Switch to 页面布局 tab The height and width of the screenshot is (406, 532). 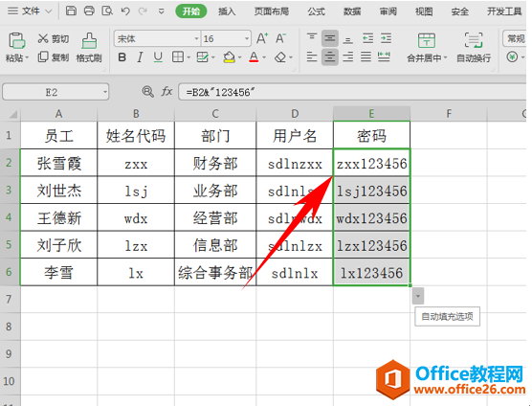(x=272, y=11)
